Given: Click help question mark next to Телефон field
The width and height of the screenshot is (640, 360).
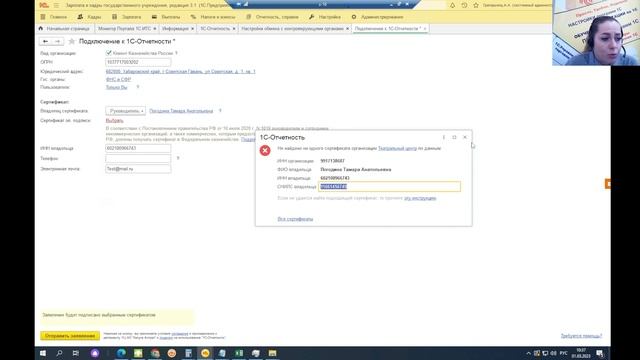Looking at the screenshot, I should tap(178, 158).
